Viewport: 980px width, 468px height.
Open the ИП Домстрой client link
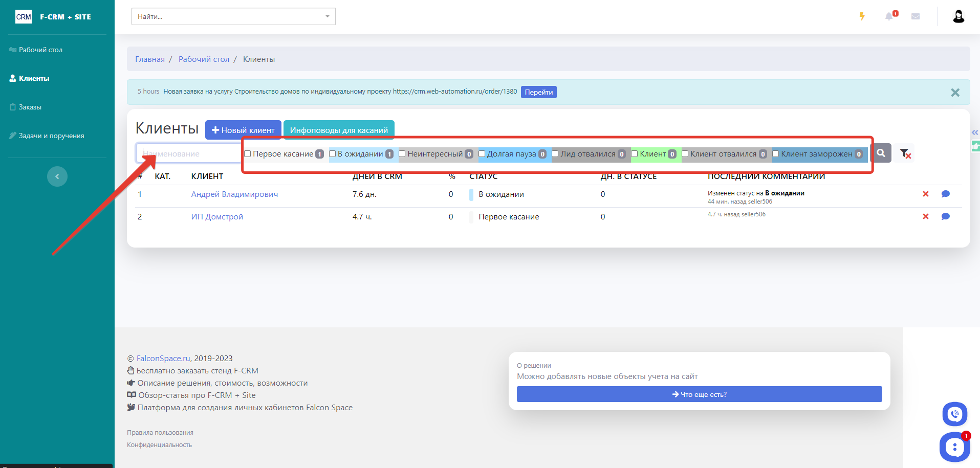click(217, 216)
